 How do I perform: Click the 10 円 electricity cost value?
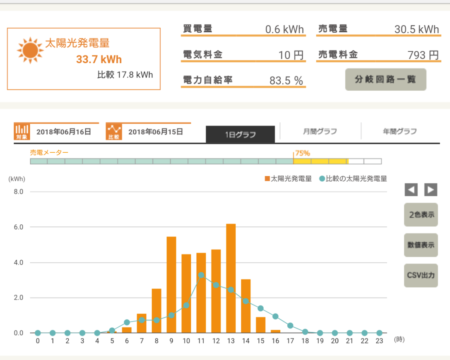[x=291, y=55]
